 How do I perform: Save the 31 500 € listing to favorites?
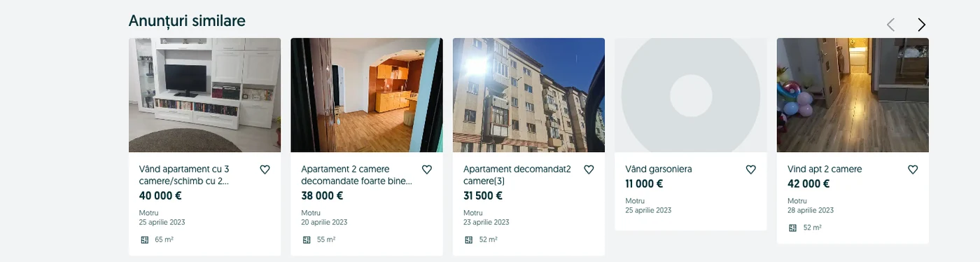click(589, 170)
